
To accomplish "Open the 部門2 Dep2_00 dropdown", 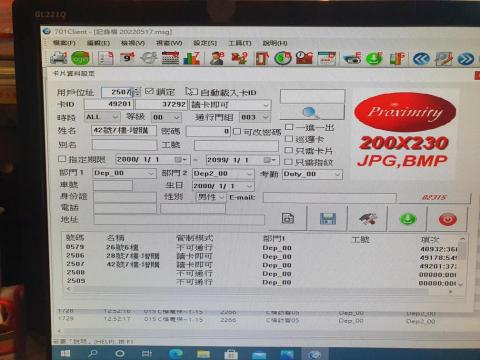I will click(x=223, y=174).
